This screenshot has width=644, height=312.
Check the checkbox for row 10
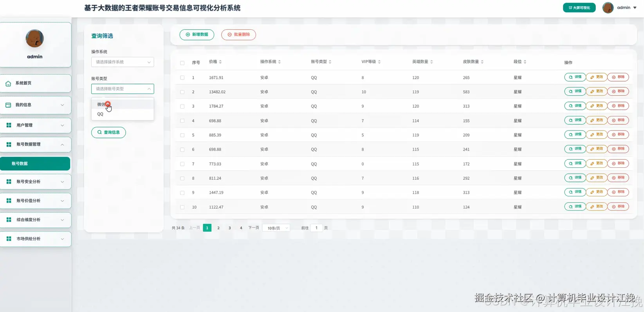pyautogui.click(x=182, y=207)
